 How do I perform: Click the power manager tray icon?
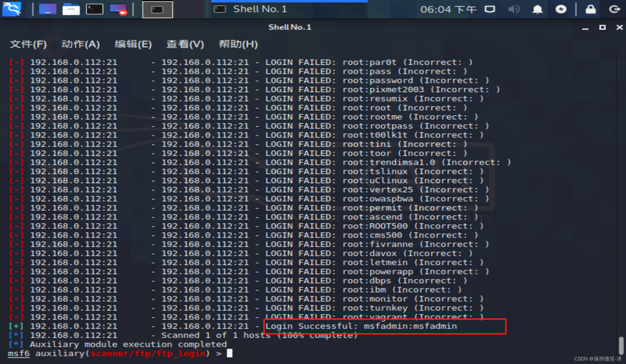[561, 9]
